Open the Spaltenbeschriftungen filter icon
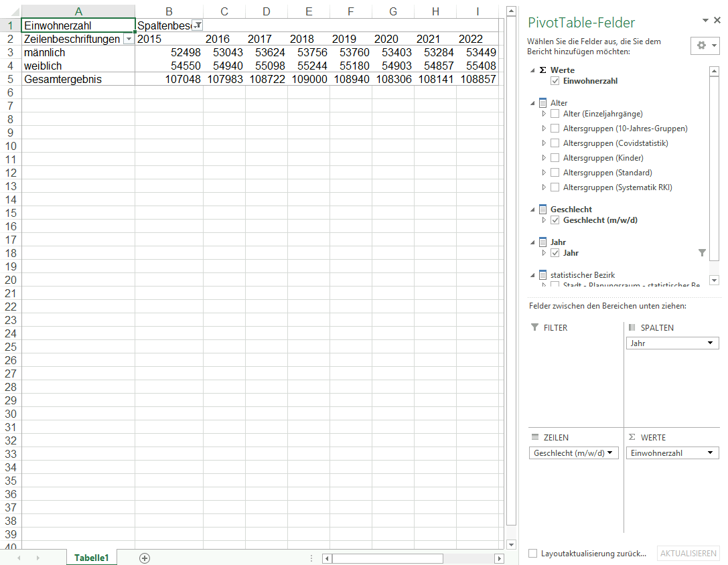This screenshot has width=728, height=565. pyautogui.click(x=198, y=25)
